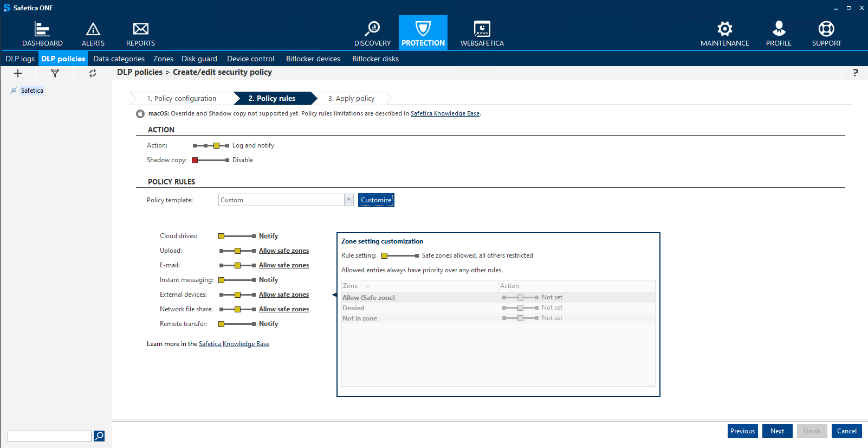Click the Previous button
This screenshot has height=448, width=868.
tap(742, 431)
